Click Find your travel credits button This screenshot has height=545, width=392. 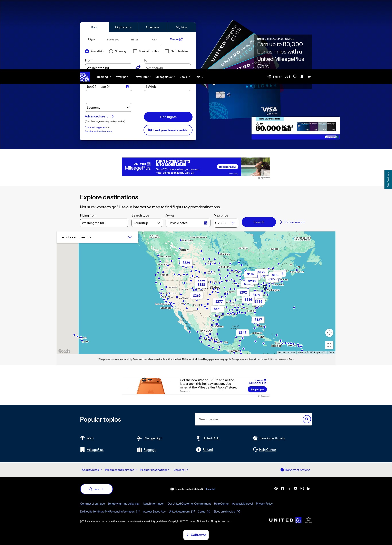pos(168,130)
